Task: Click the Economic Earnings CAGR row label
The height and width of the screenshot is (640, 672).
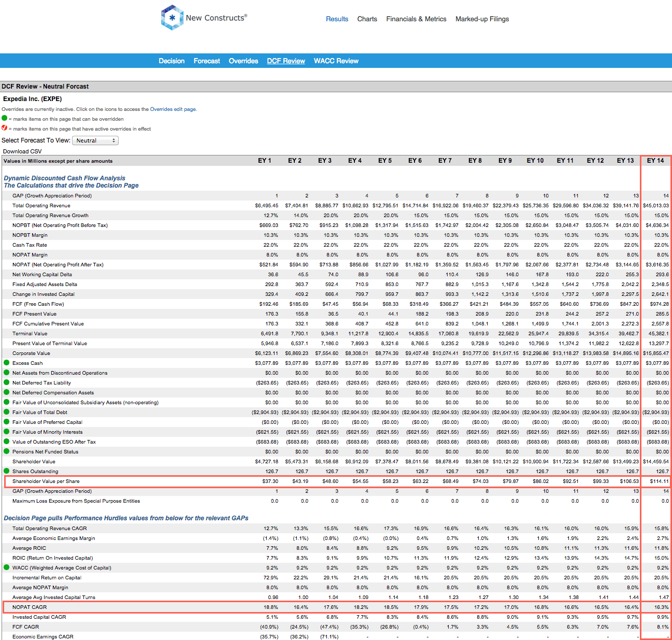Action: [43, 637]
